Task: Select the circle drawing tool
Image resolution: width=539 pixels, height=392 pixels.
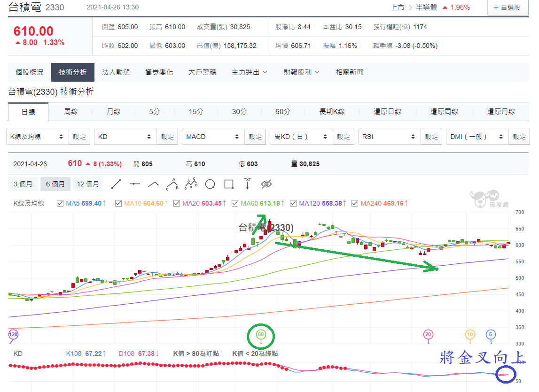Action: pyautogui.click(x=210, y=184)
